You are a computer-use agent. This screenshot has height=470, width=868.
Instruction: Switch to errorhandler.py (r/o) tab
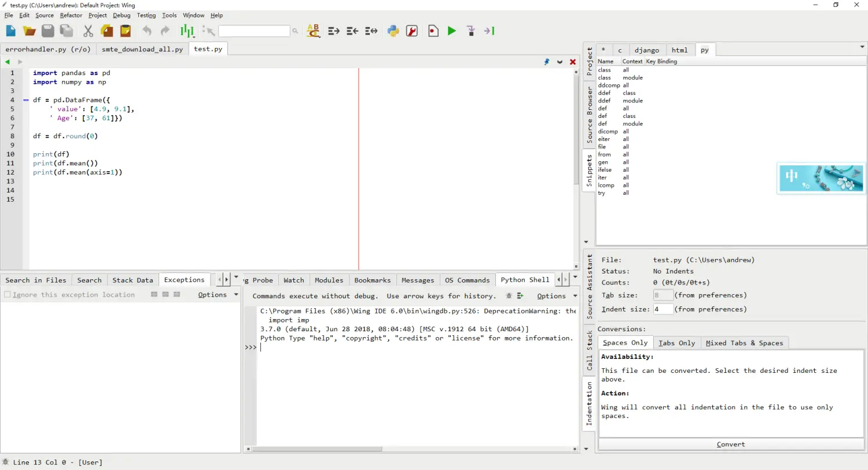pyautogui.click(x=48, y=50)
